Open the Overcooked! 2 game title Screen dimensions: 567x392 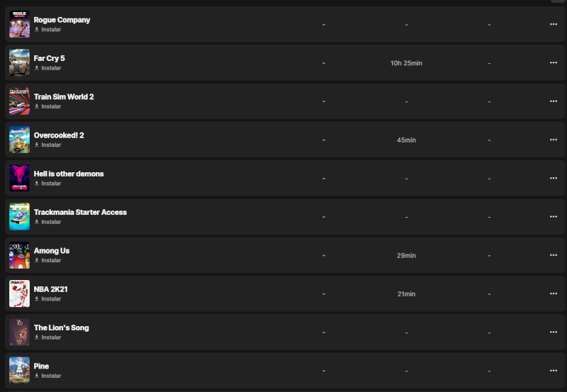59,135
